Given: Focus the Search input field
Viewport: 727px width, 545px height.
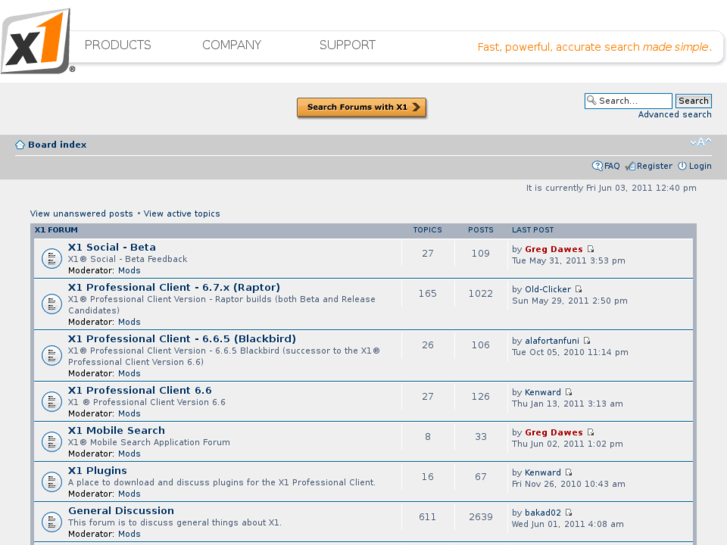Looking at the screenshot, I should point(628,101).
